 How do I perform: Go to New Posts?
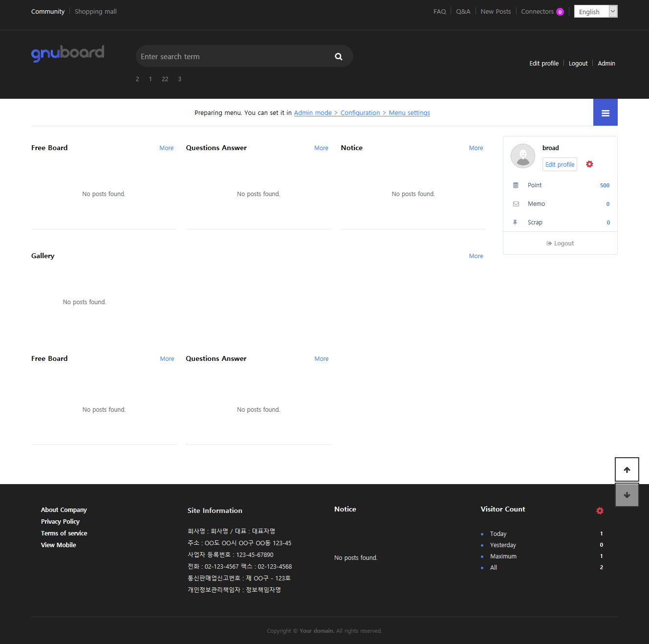(496, 12)
